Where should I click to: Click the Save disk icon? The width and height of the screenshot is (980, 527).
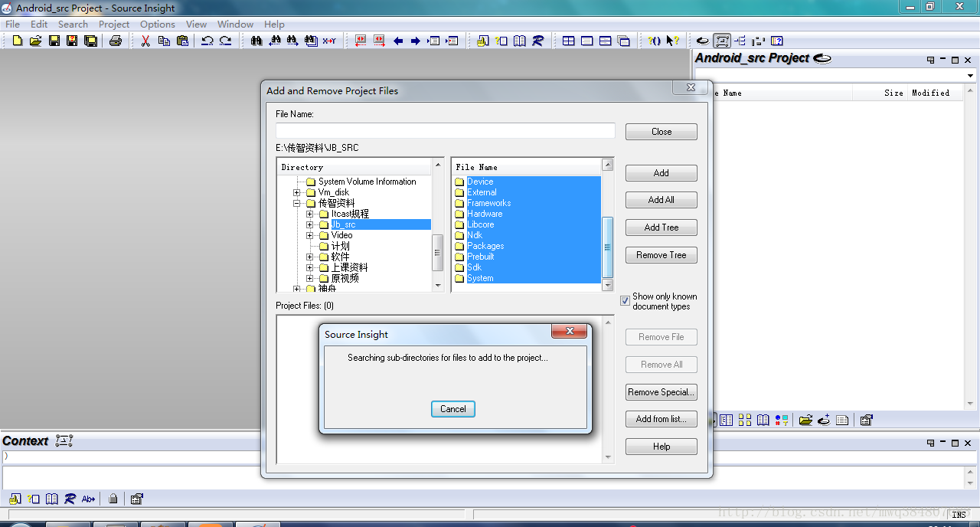(x=54, y=41)
